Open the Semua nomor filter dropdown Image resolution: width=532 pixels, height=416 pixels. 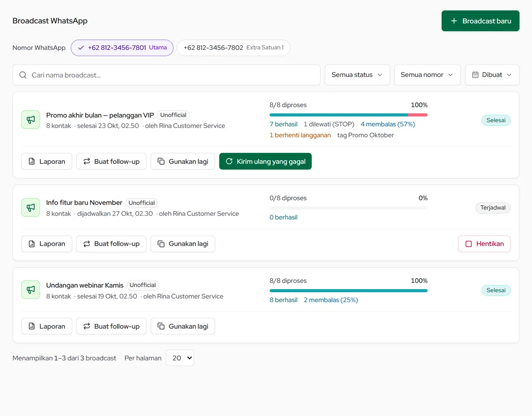click(427, 75)
